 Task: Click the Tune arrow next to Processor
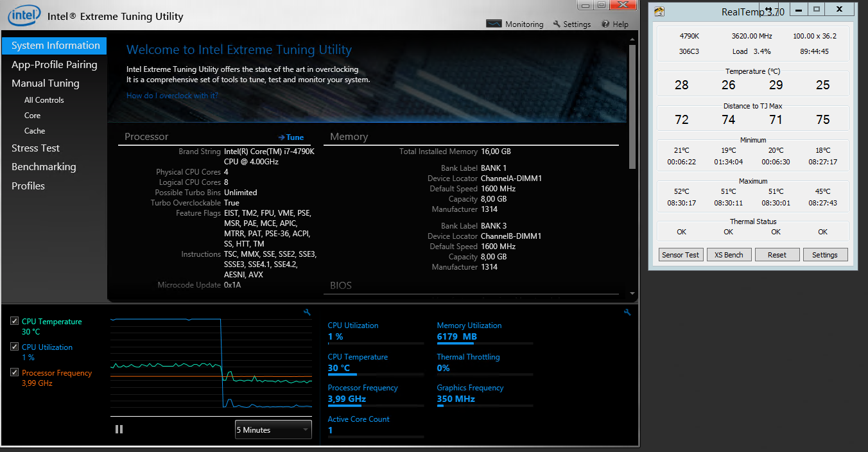(290, 137)
